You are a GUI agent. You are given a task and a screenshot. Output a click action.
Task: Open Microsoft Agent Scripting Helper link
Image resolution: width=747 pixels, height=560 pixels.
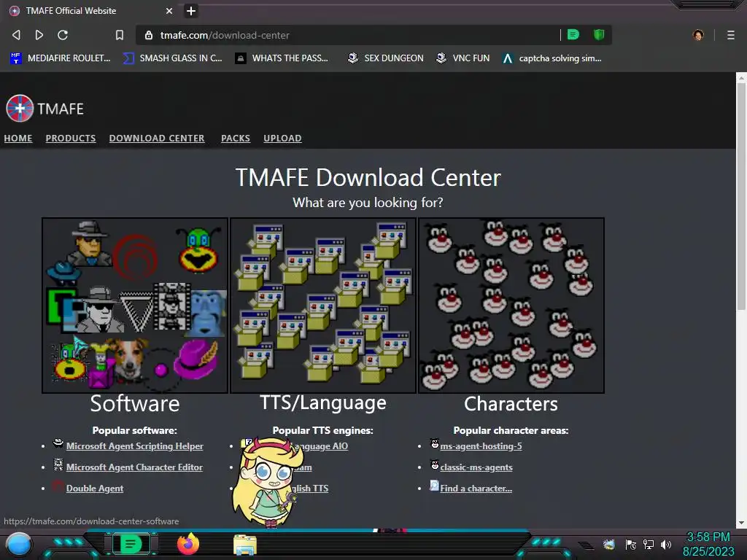(x=134, y=446)
